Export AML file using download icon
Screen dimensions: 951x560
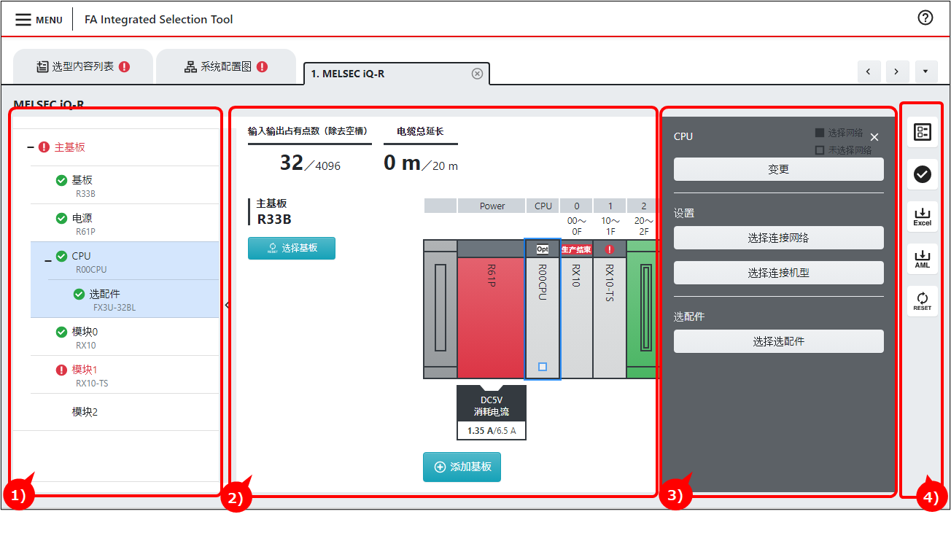coord(923,259)
